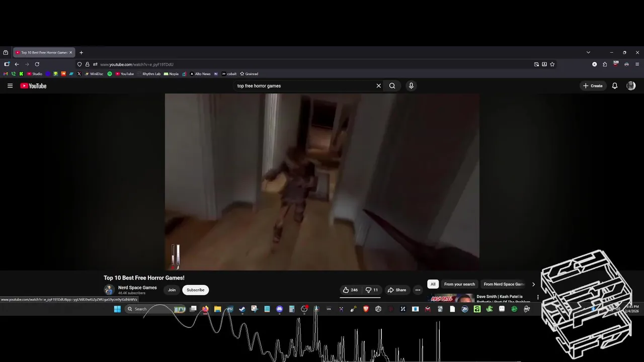View site security padlock info
Image resolution: width=644 pixels, height=362 pixels.
click(87, 64)
